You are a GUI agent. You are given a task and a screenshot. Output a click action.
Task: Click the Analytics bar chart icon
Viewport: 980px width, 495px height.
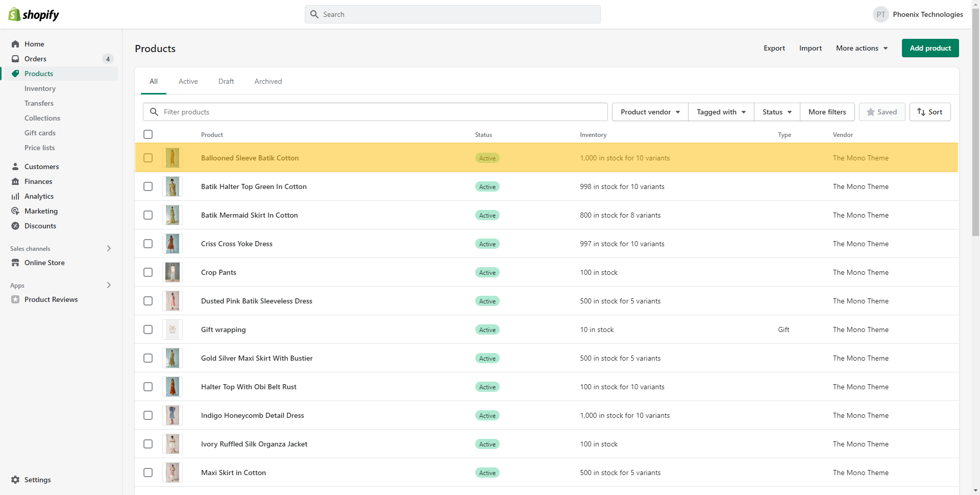(15, 196)
